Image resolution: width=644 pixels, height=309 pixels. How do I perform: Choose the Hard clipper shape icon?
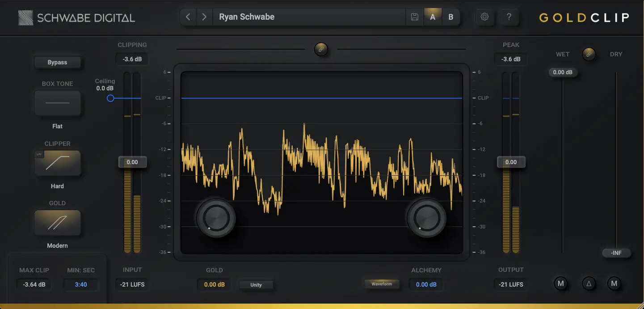pyautogui.click(x=57, y=163)
